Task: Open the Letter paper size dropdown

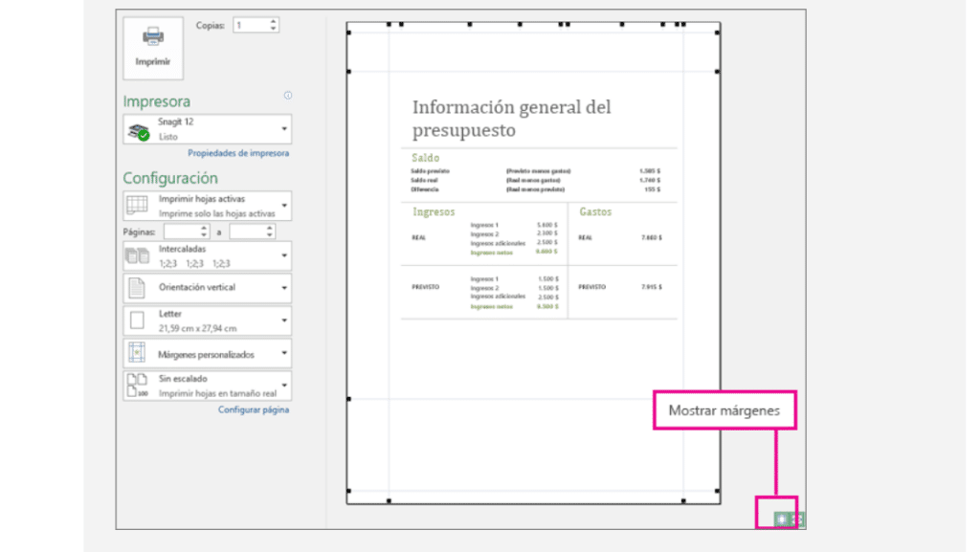Action: (208, 320)
